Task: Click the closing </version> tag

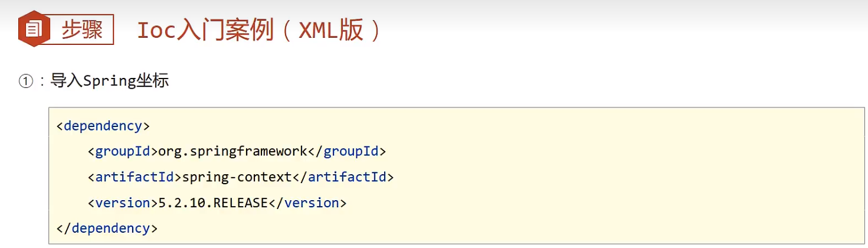Action: 307,203
